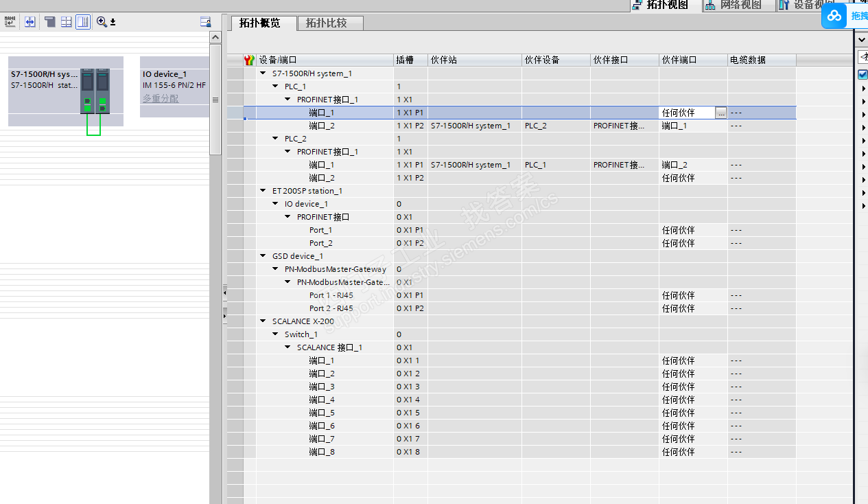The height and width of the screenshot is (504, 868).
Task: Click the 伙伴设备 column header
Action: pyautogui.click(x=556, y=60)
